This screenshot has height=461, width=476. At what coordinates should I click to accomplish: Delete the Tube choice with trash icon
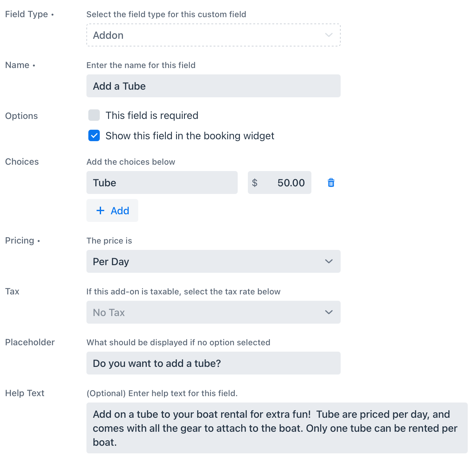click(331, 182)
